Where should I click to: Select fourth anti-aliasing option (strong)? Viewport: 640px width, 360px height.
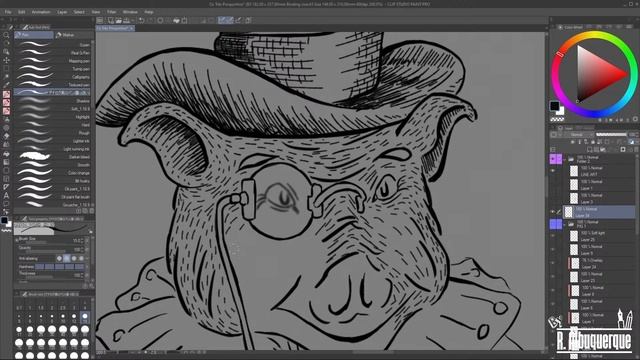point(81,258)
